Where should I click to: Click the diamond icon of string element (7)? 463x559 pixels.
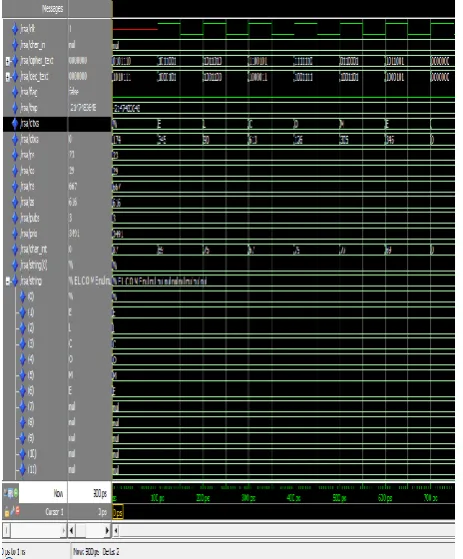pos(22,406)
